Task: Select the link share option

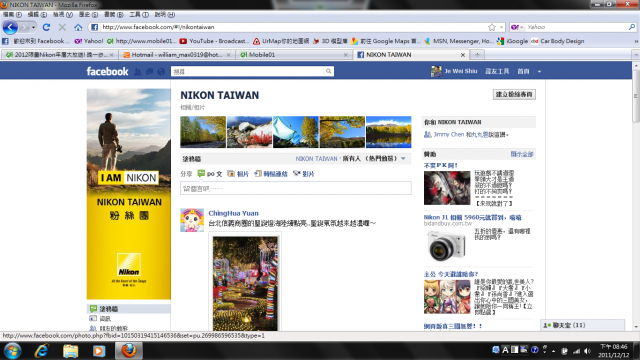Action: [271, 174]
